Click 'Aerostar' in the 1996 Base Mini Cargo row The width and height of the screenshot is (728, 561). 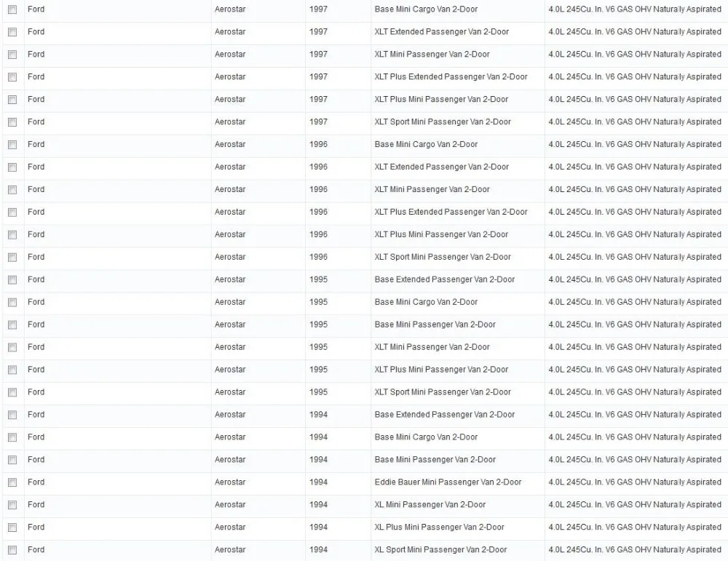click(x=230, y=145)
